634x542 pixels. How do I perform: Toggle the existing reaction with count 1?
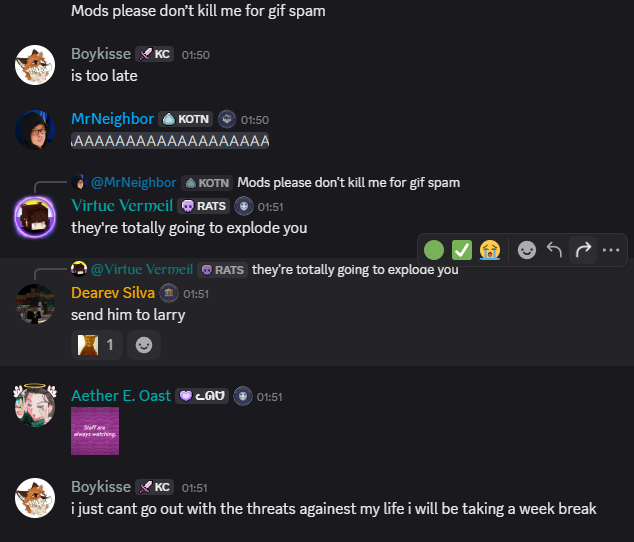coord(97,345)
